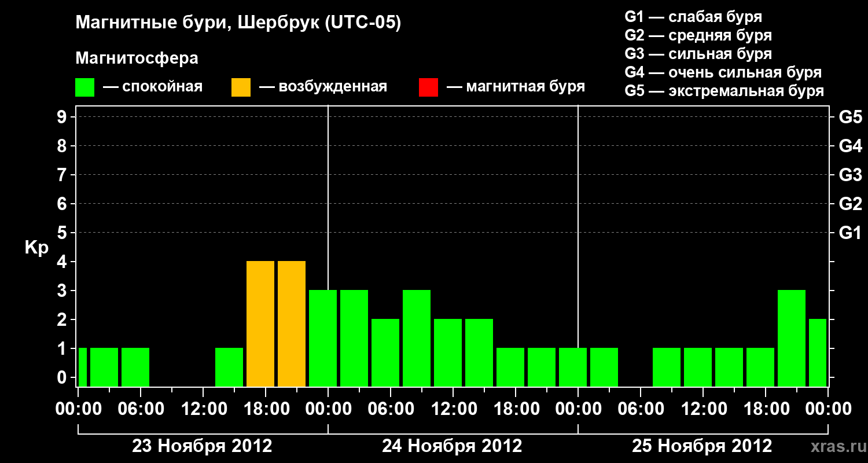The height and width of the screenshot is (463, 868).
Task: Click the G1 label on right axis
Action: (850, 233)
